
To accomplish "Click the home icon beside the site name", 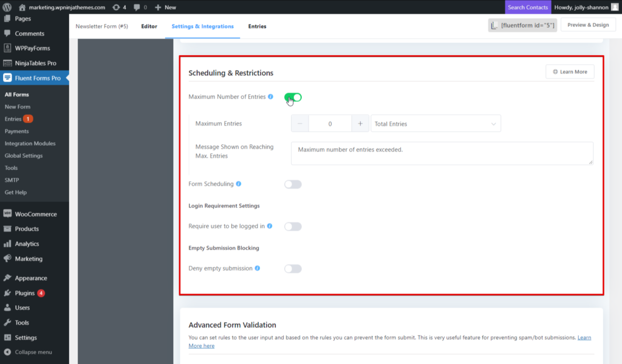I will (x=22, y=7).
